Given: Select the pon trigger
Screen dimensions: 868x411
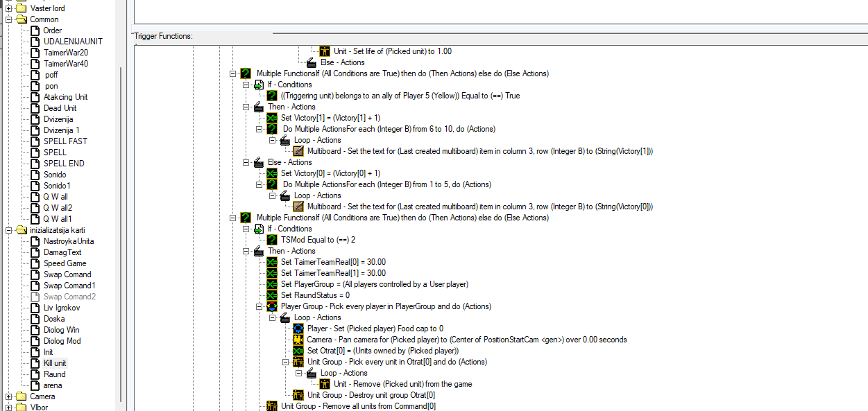Looking at the screenshot, I should [51, 86].
